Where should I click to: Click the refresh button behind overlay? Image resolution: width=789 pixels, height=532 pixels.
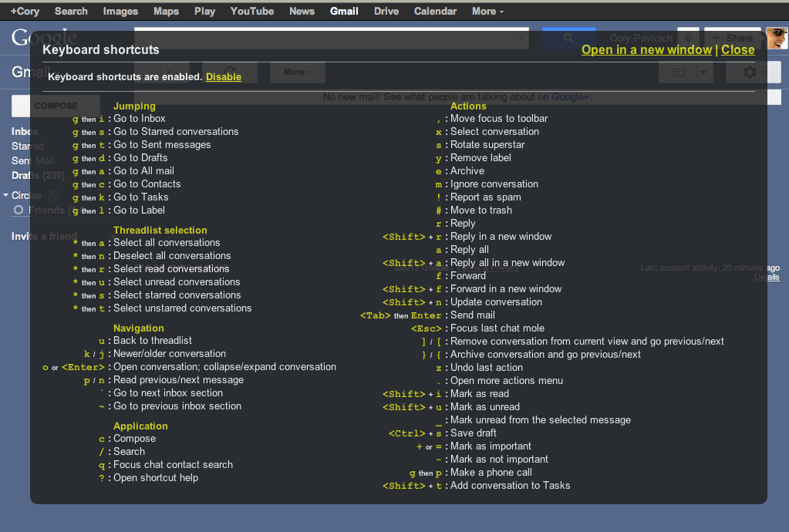pyautogui.click(x=230, y=72)
